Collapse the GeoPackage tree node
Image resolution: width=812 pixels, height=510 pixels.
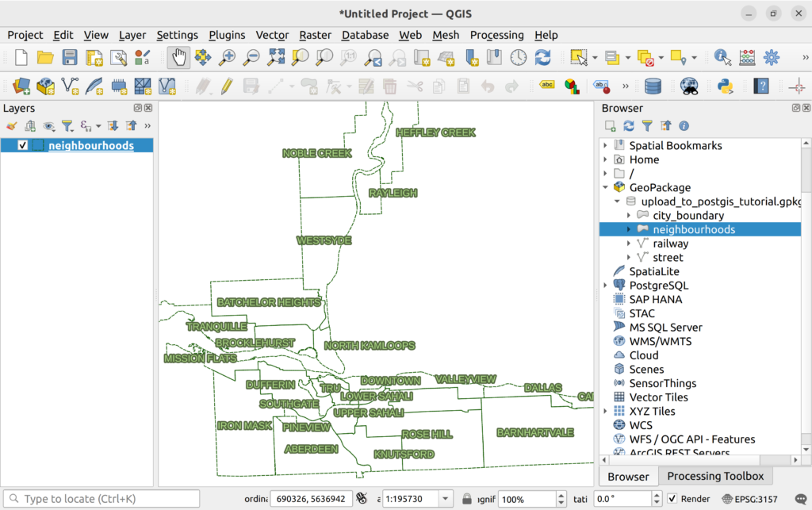606,188
